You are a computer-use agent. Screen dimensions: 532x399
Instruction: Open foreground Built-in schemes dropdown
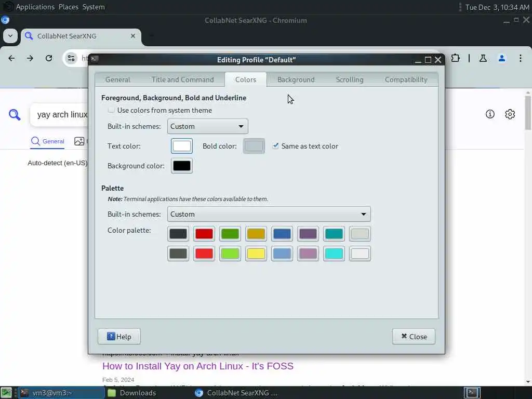click(208, 126)
